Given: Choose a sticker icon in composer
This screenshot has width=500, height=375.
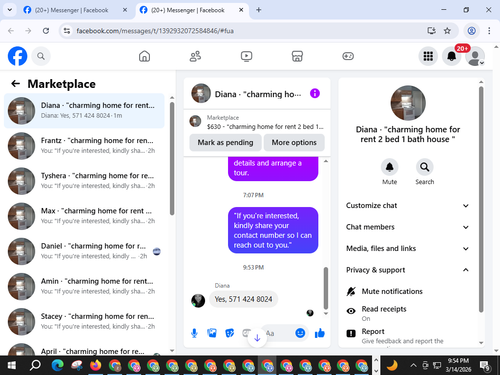Looking at the screenshot, I should pyautogui.click(x=229, y=333).
